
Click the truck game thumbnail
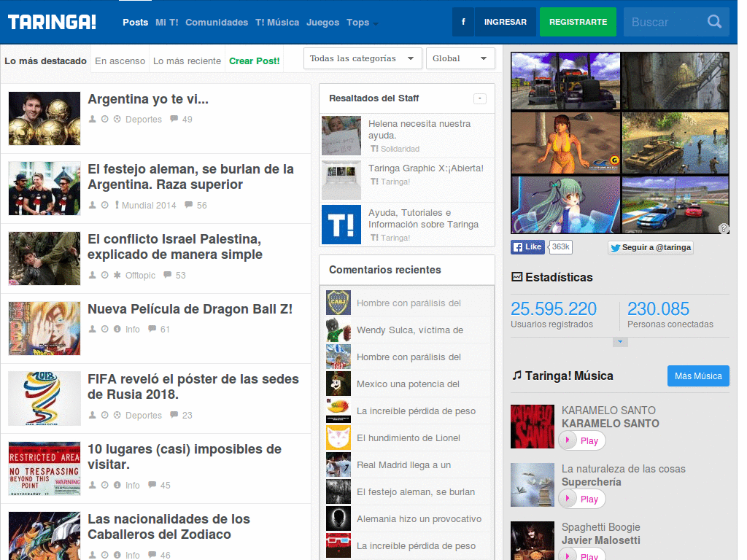pos(565,82)
